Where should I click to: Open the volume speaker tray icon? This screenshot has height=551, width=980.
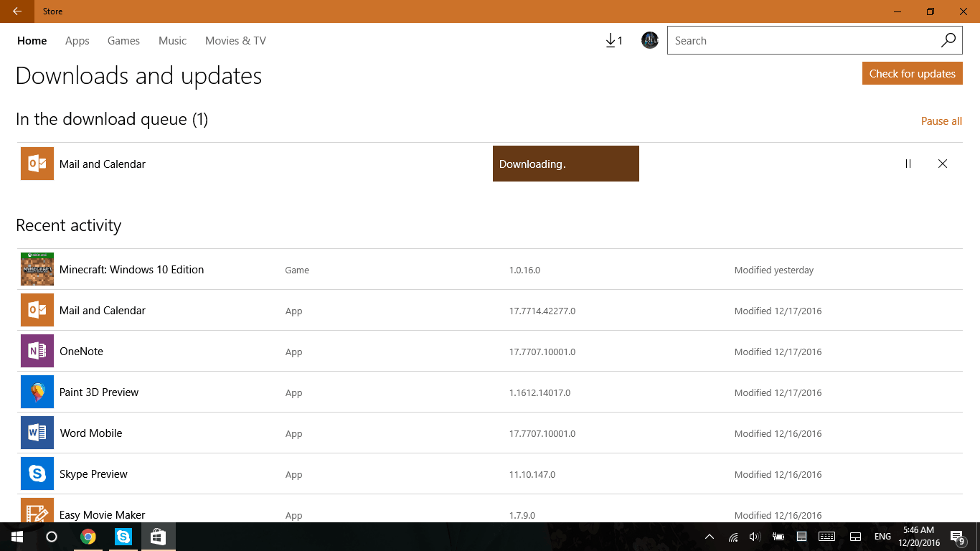[755, 537]
